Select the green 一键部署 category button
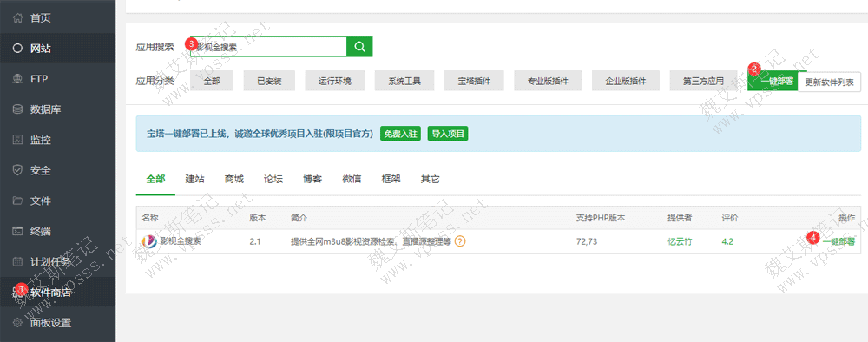This screenshot has height=342, width=868. coord(773,82)
